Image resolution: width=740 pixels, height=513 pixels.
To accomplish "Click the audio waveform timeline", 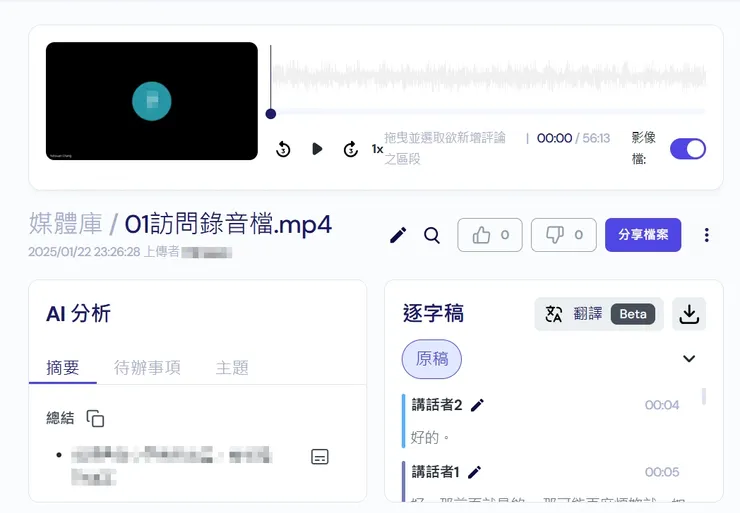I will pyautogui.click(x=489, y=76).
